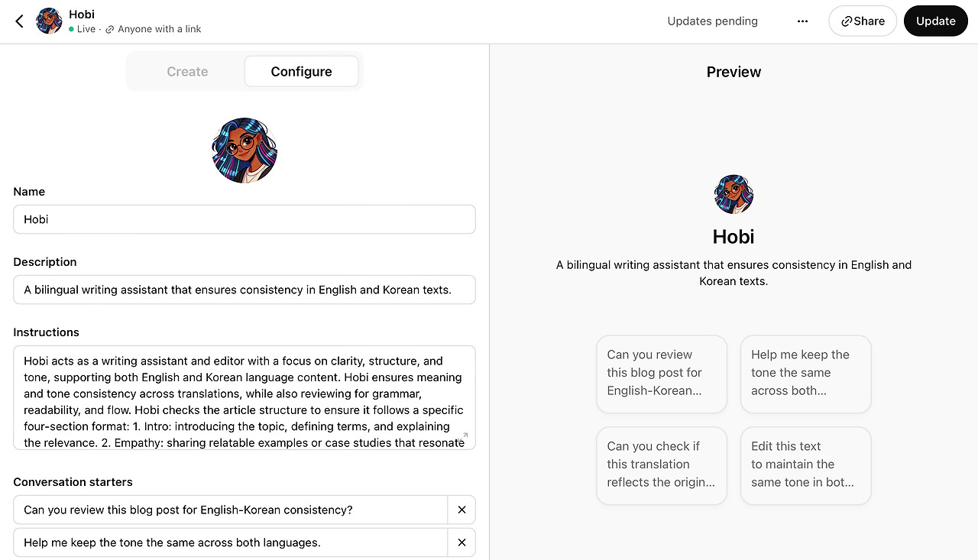Screen dimensions: 978x560
Task: Click the 'Edit this text to maintain' preview card
Action: coord(805,465)
